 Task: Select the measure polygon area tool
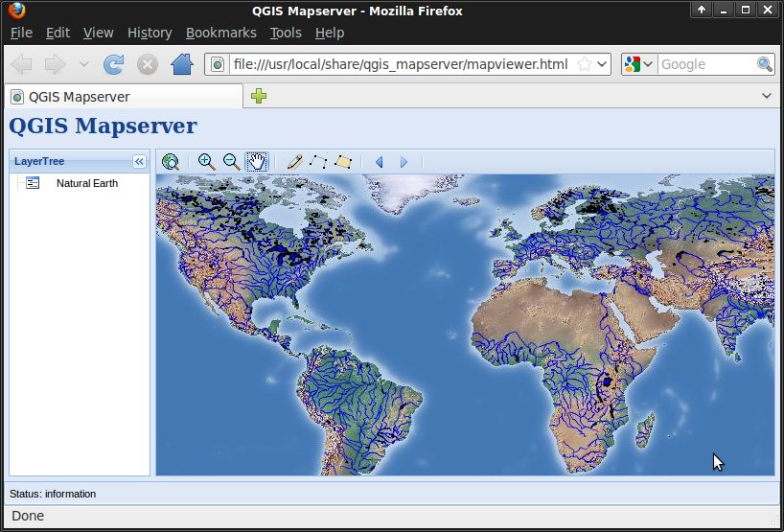pos(343,162)
